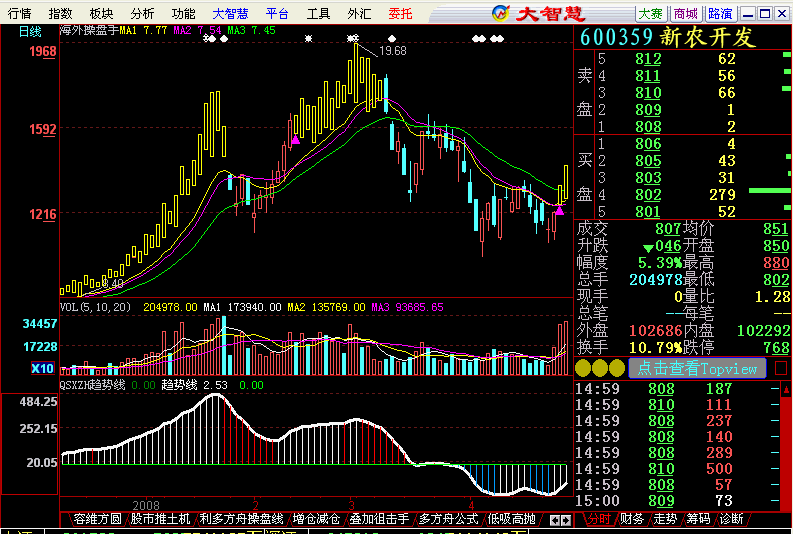Viewport: 793px width, 534px height.
Task: Click the 外盘 value 102686
Action: [656, 331]
